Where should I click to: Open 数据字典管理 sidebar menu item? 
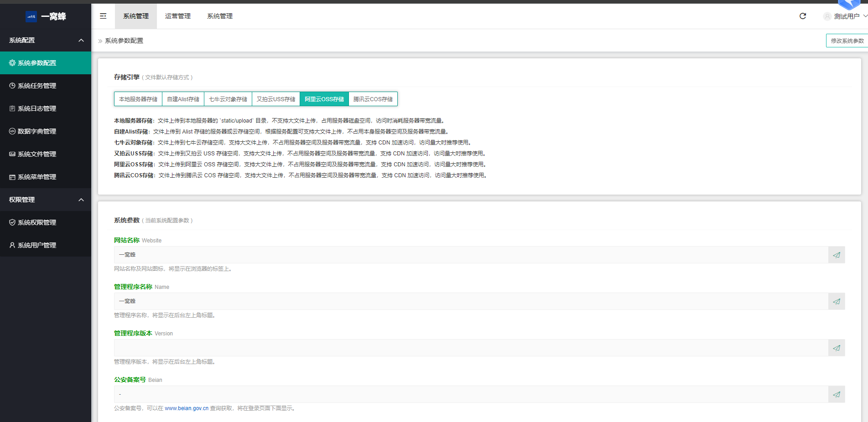(46, 131)
